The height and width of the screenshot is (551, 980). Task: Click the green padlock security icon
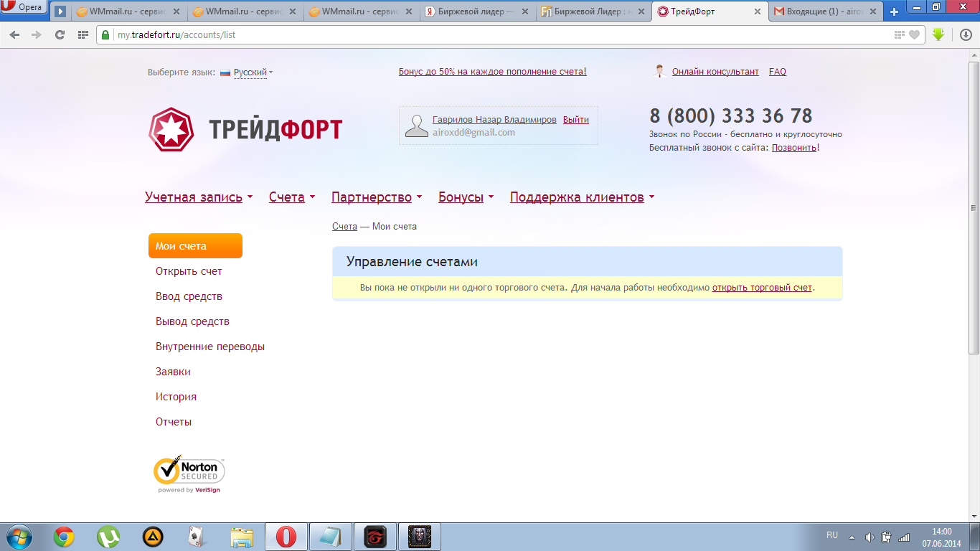(x=105, y=34)
